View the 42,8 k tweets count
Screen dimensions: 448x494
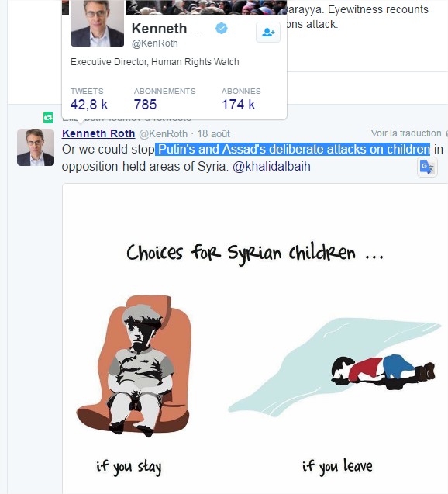pos(89,105)
